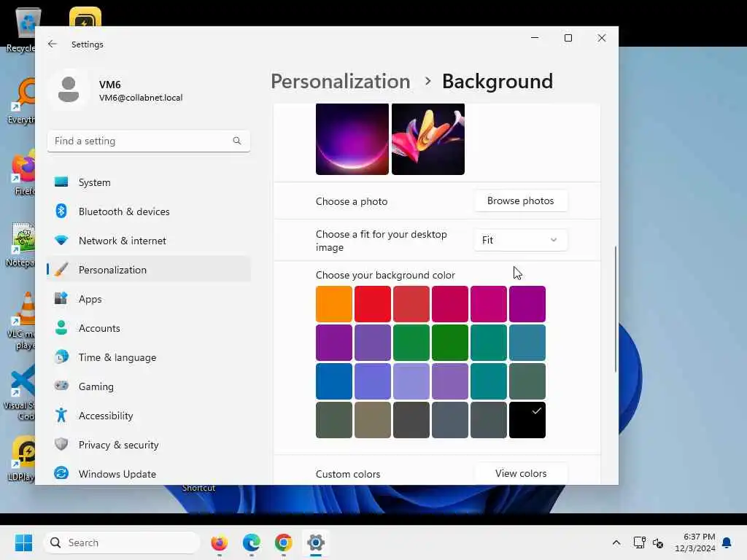Click the date and time in the taskbar

[x=694, y=542]
